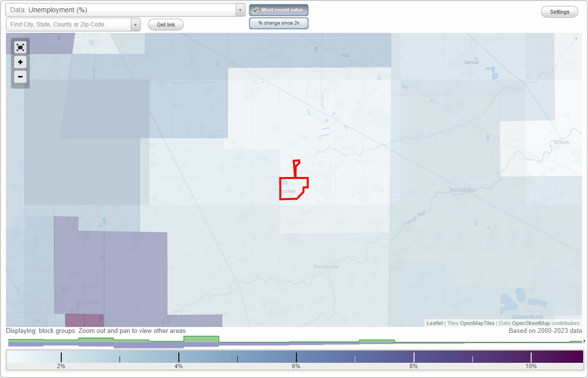Click the Pemberville label on map
Image resolution: width=588 pixels, height=378 pixels.
pos(326,267)
